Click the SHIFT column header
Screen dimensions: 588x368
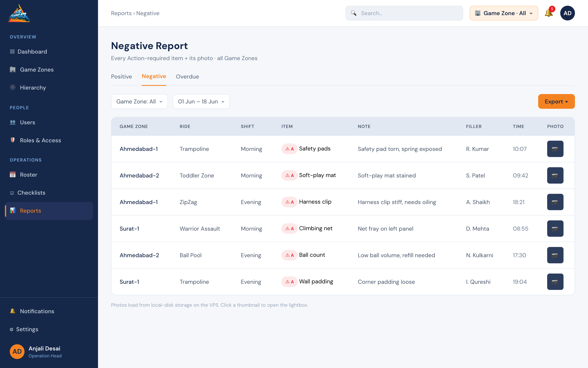pyautogui.click(x=247, y=127)
